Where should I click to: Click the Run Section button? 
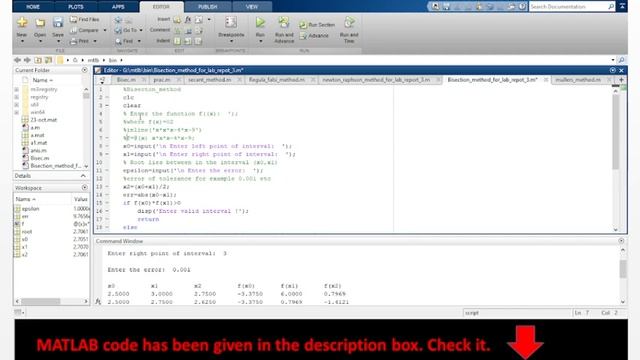click(x=317, y=24)
